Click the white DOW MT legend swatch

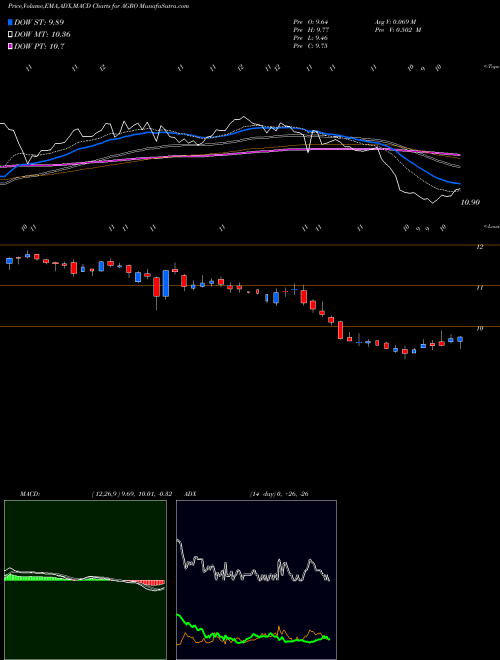(x=10, y=35)
